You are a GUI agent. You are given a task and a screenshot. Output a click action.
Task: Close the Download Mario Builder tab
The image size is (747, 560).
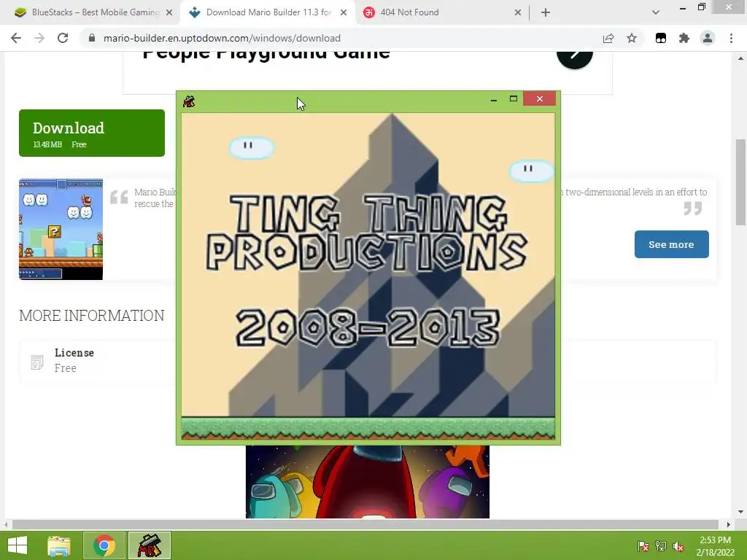(x=344, y=12)
